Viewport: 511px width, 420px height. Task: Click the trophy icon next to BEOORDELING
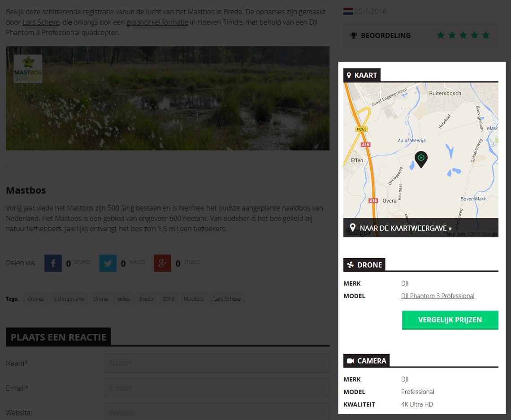[x=355, y=35]
